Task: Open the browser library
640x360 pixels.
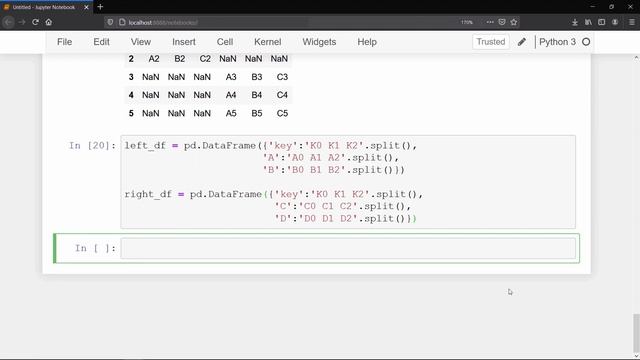Action: coord(588,22)
